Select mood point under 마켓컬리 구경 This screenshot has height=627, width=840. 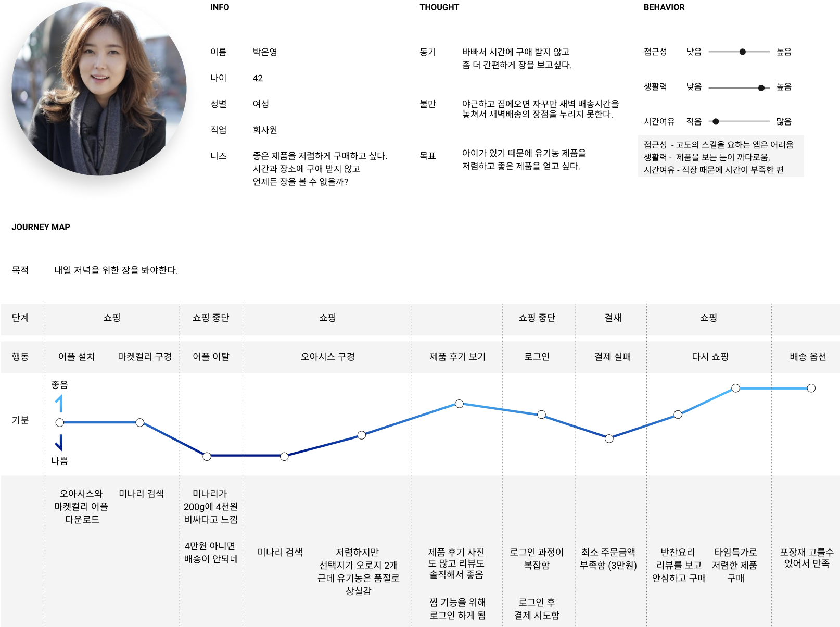click(x=139, y=422)
